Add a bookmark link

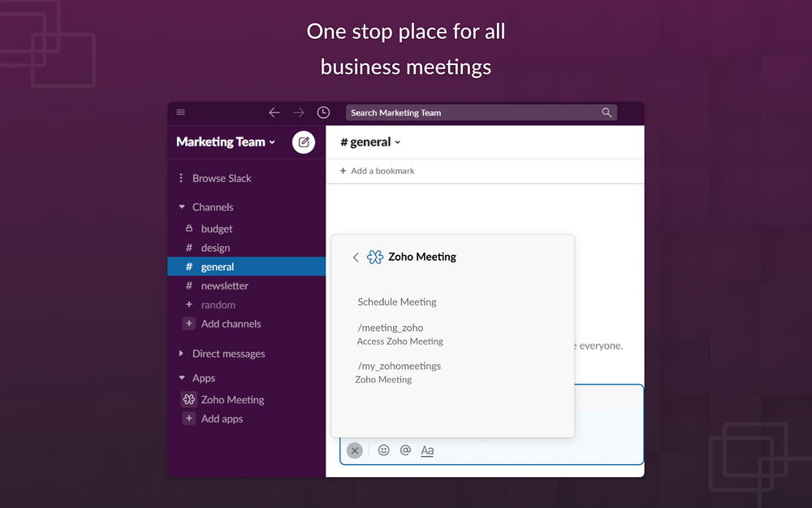tap(377, 171)
